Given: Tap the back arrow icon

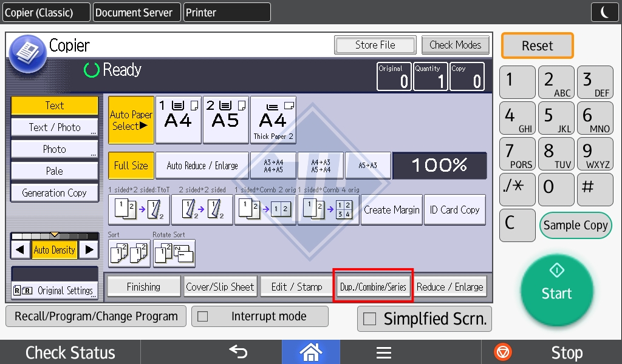Looking at the screenshot, I should click(x=238, y=352).
